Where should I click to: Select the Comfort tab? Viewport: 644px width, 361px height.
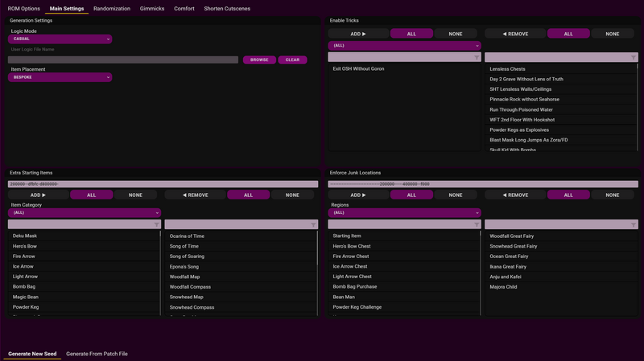click(184, 8)
